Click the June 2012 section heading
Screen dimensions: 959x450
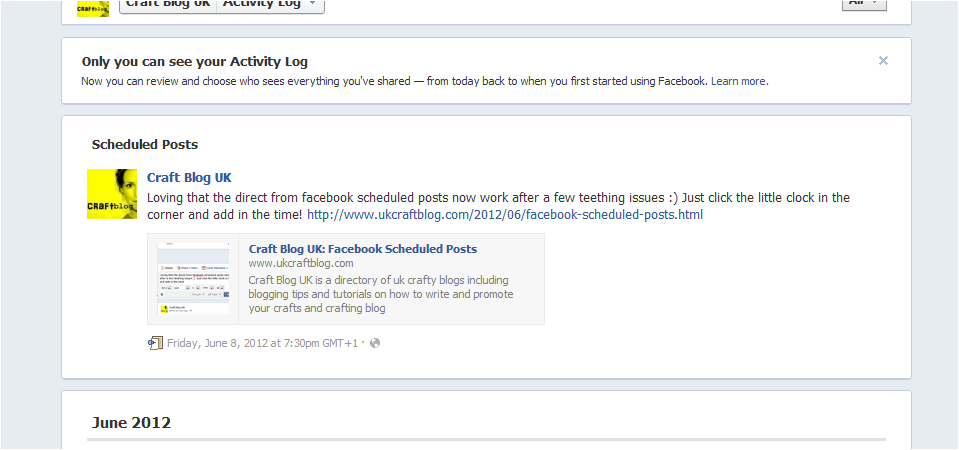tap(131, 422)
